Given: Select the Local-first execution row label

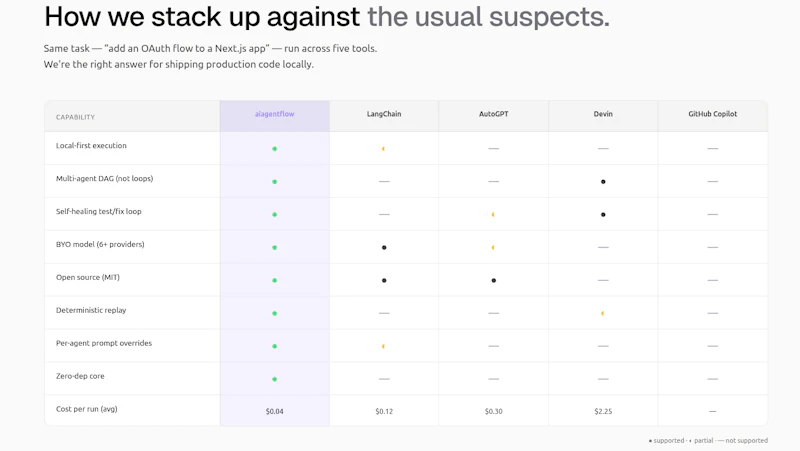Looking at the screenshot, I should tap(91, 145).
